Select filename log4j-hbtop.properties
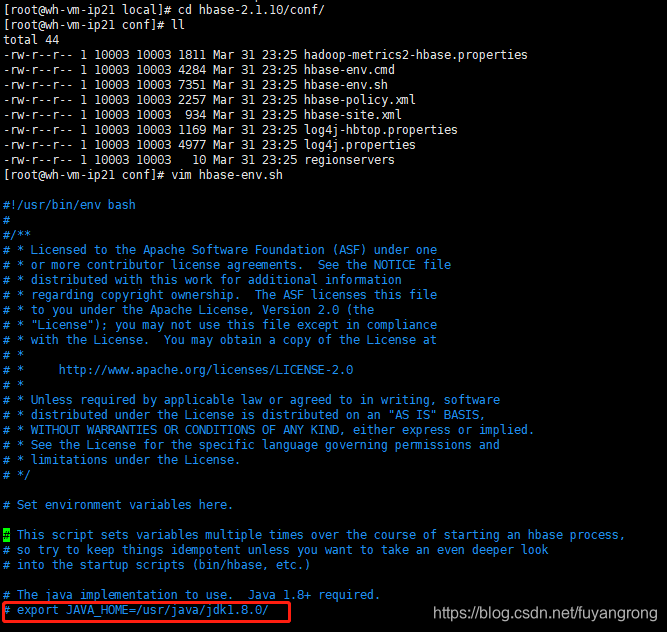 pos(381,130)
